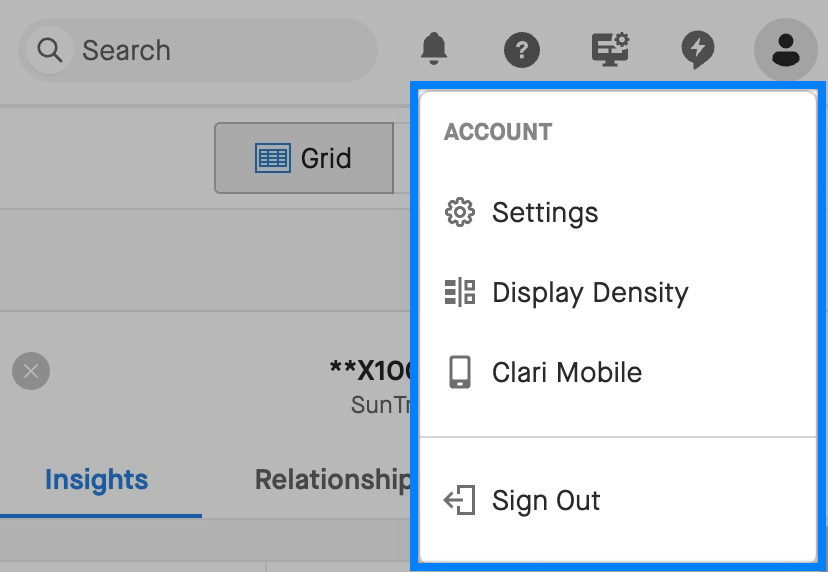Close the panel with the X button
Image resolution: width=828 pixels, height=572 pixels.
point(31,371)
